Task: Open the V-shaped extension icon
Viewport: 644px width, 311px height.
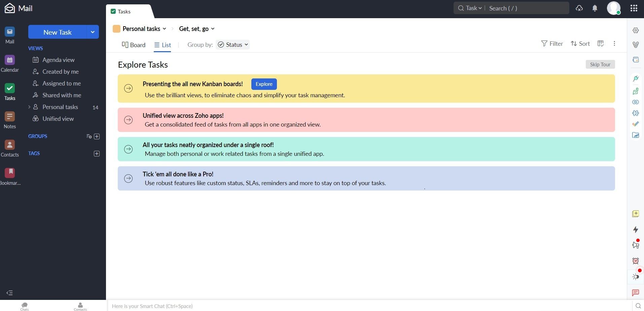Action: click(x=636, y=45)
